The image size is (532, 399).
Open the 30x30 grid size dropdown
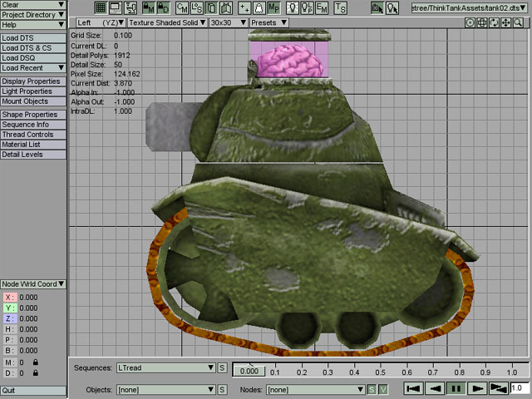[x=228, y=22]
